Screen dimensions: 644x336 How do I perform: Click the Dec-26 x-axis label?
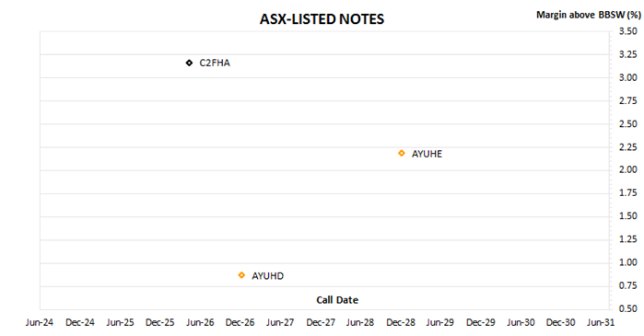[x=240, y=323]
